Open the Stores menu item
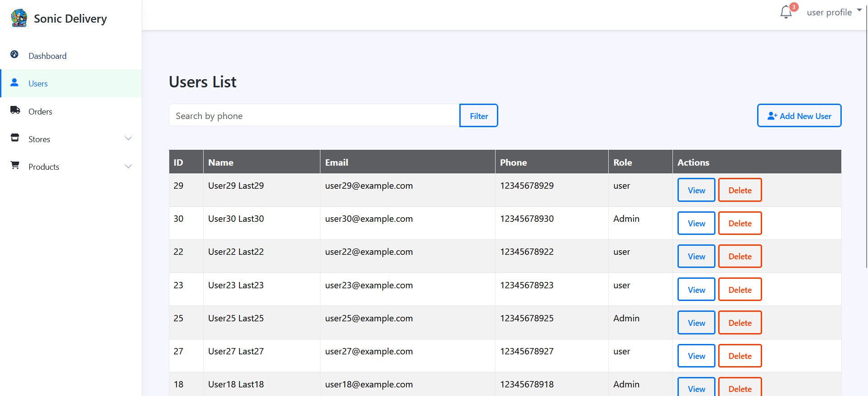The image size is (868, 396). click(x=71, y=139)
